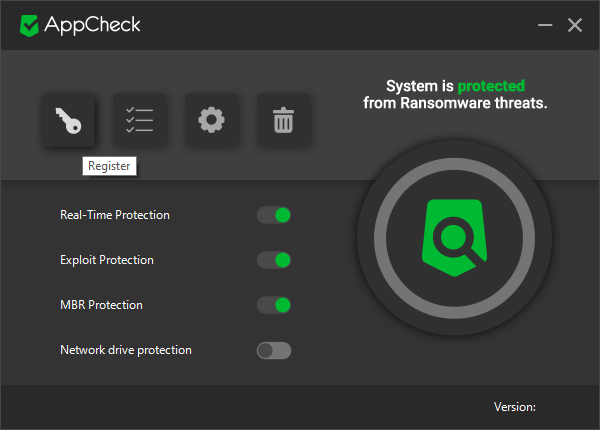
Task: Open the trash bin quarantine icon
Action: (283, 121)
